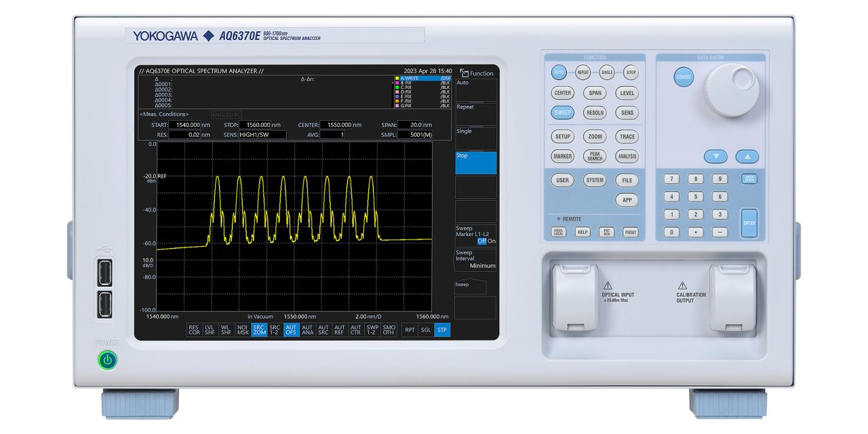868x434 pixels.
Task: Hit the SYSTEM key
Action: [595, 180]
